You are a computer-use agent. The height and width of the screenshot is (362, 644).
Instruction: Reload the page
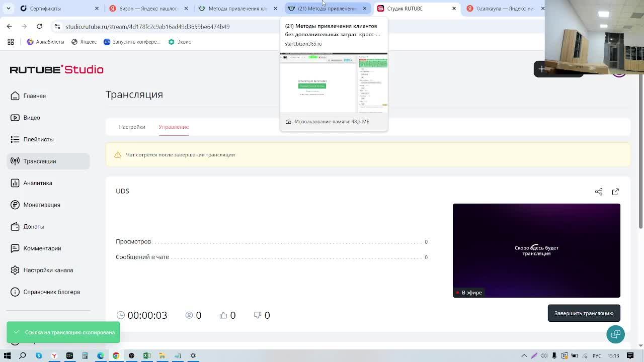(x=39, y=26)
